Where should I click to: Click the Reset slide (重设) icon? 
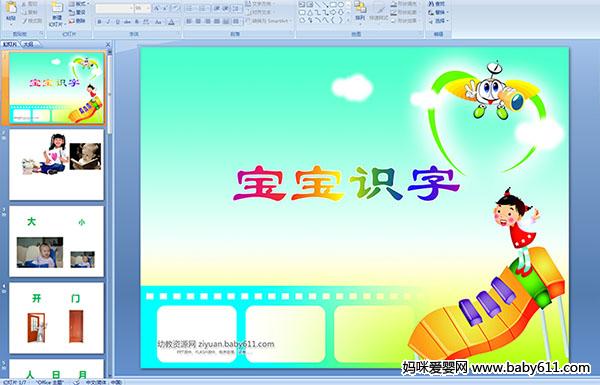tap(72, 12)
